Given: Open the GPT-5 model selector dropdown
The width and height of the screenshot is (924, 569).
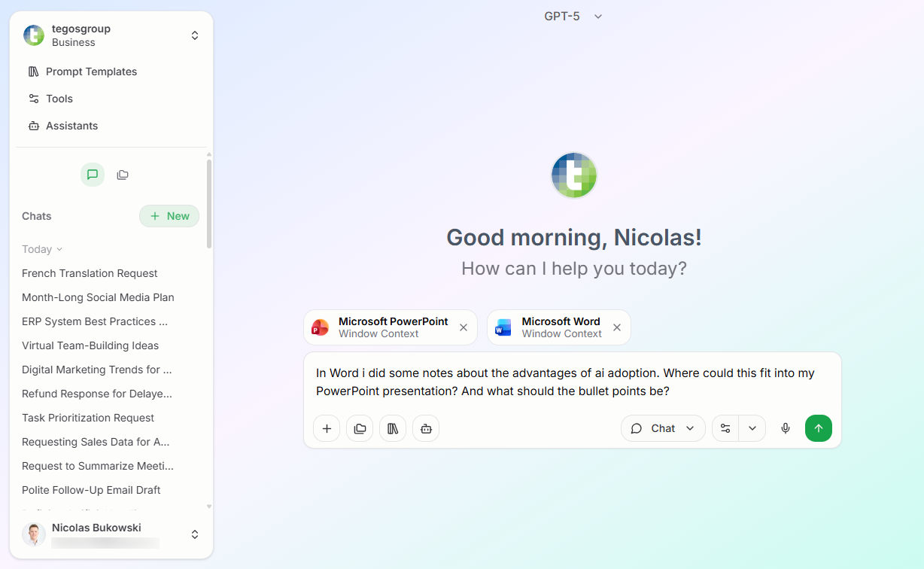Looking at the screenshot, I should (573, 17).
